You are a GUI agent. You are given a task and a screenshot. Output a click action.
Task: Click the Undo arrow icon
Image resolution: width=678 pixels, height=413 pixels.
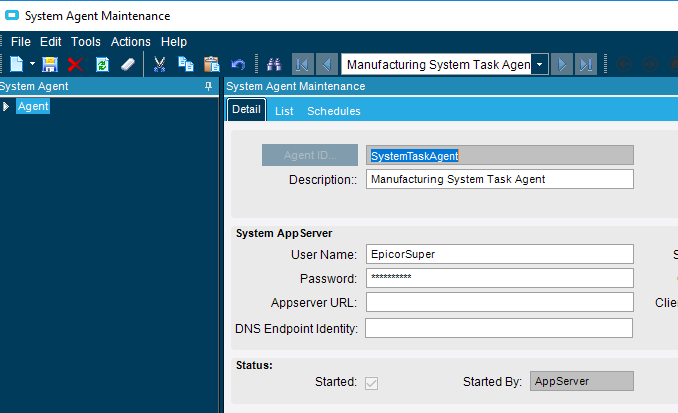237,64
